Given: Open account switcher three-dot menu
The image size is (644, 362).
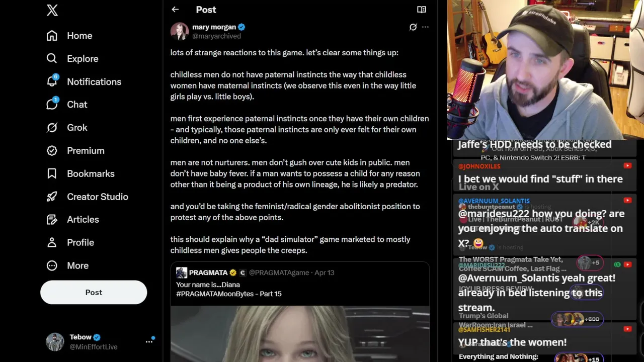Looking at the screenshot, I should [x=149, y=341].
